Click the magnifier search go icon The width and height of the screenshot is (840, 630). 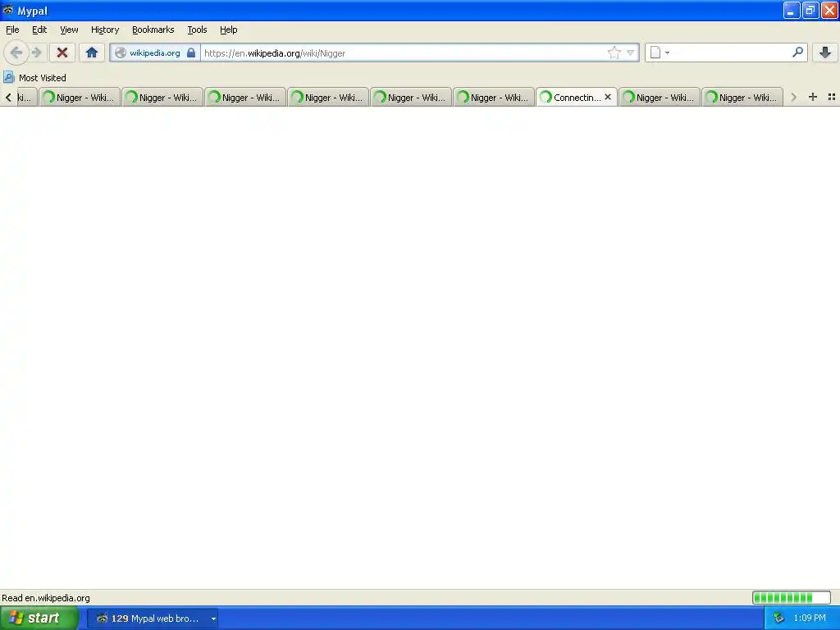(x=797, y=52)
